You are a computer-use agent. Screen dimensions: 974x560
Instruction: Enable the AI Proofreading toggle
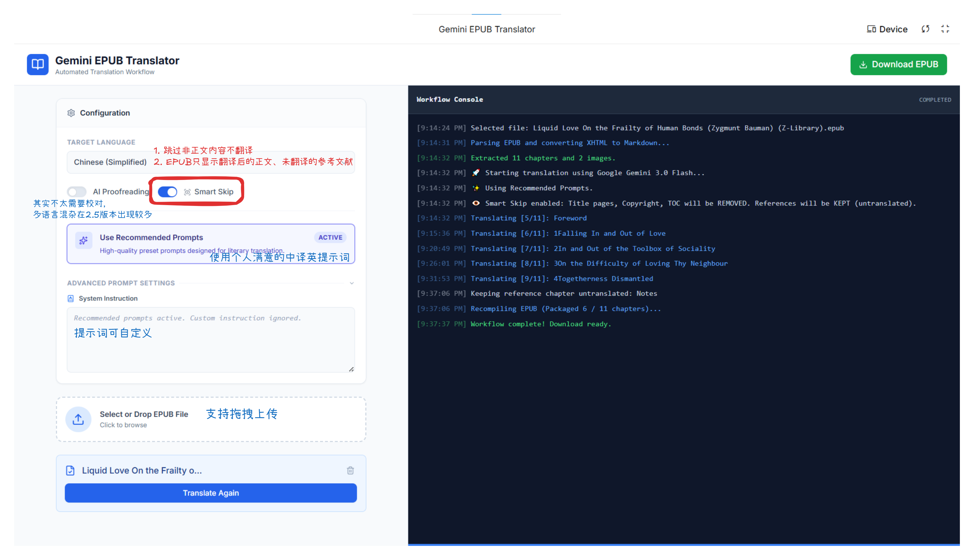[76, 192]
